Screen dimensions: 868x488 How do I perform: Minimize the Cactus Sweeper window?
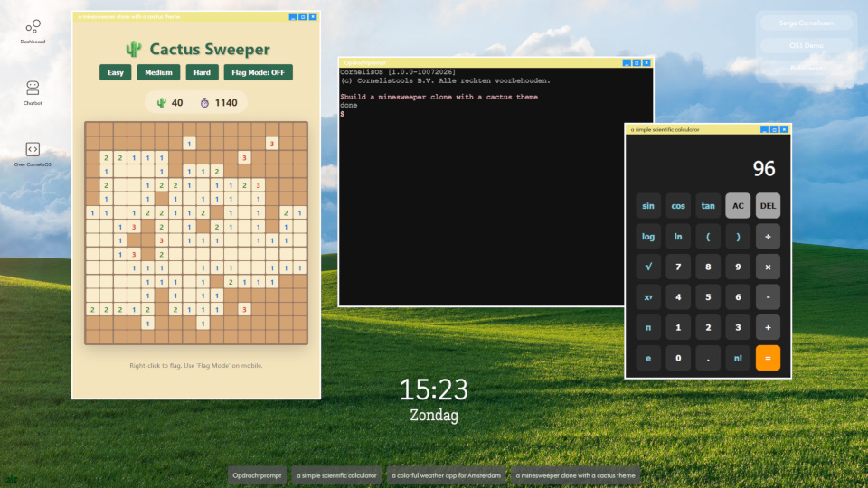pos(293,16)
